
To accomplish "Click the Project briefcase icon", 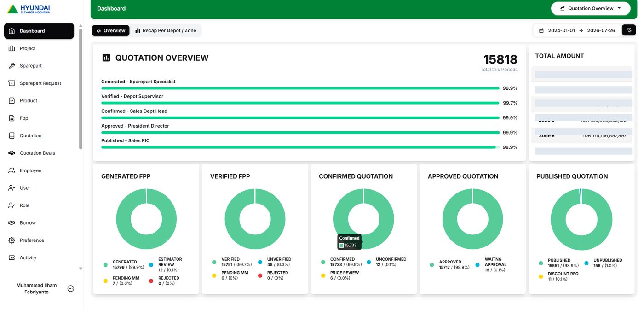I will [x=12, y=48].
